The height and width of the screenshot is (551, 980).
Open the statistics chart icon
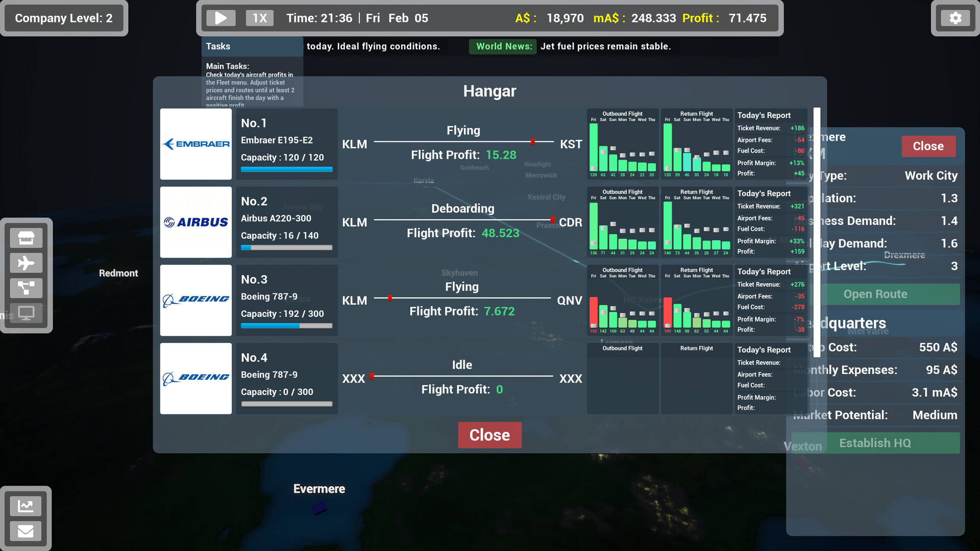(x=26, y=506)
